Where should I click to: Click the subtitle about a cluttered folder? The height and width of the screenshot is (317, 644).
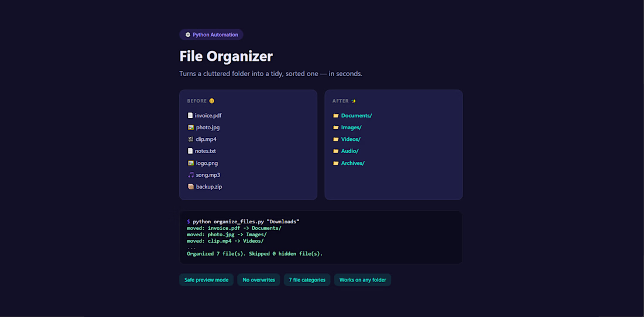(x=270, y=74)
